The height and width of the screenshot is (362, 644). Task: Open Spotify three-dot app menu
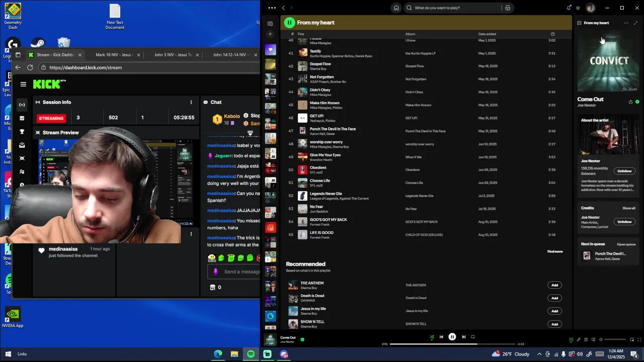tap(272, 8)
